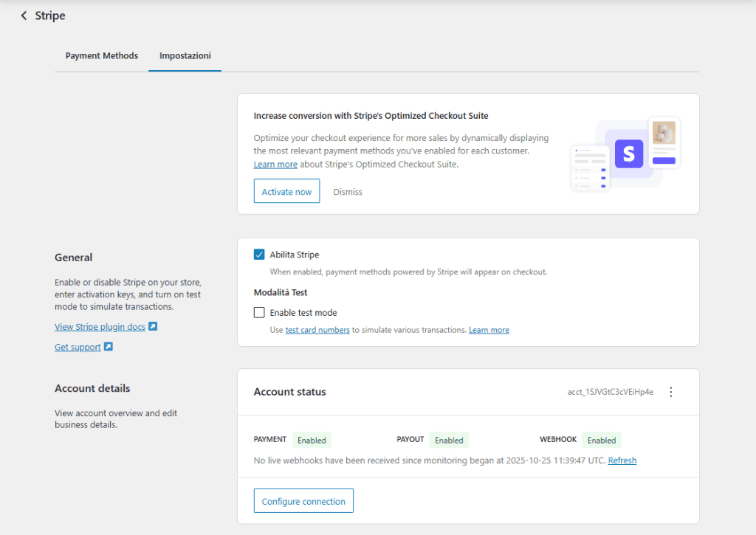Open the View Stripe plugin docs link

99,326
